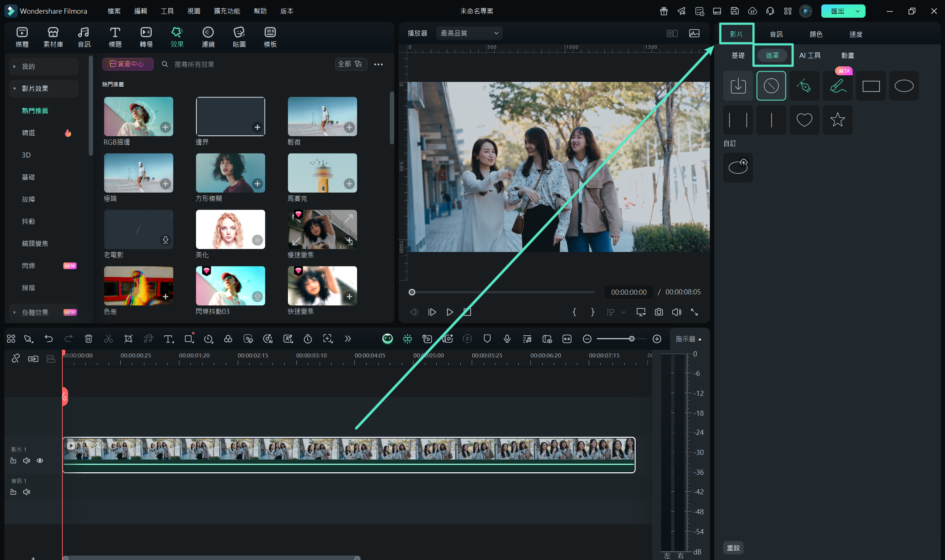Screen dimensions: 945x560
Task: Choose the pen draw mask tool
Action: pos(804,86)
